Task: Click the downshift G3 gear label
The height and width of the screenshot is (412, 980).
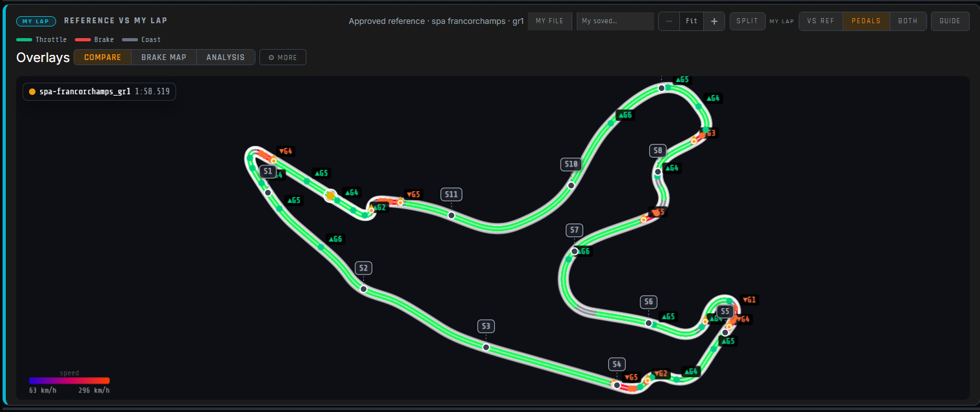Action: [710, 133]
